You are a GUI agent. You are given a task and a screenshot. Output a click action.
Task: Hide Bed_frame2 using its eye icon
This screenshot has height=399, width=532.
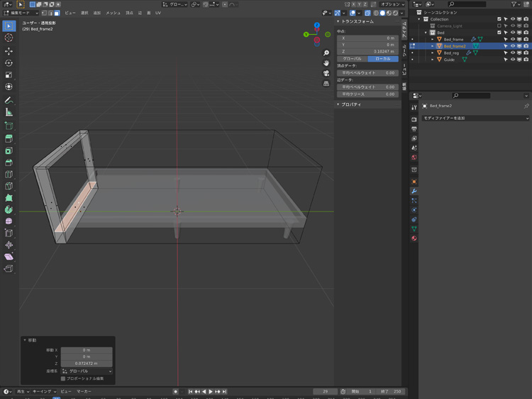pos(513,46)
